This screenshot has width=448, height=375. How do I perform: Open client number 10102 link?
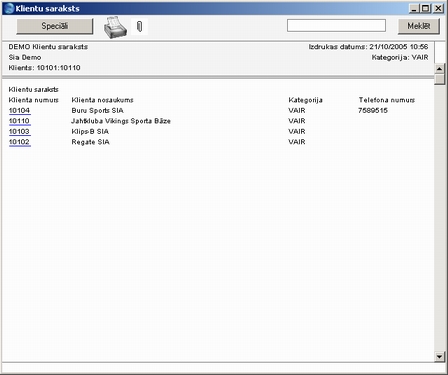[19, 142]
